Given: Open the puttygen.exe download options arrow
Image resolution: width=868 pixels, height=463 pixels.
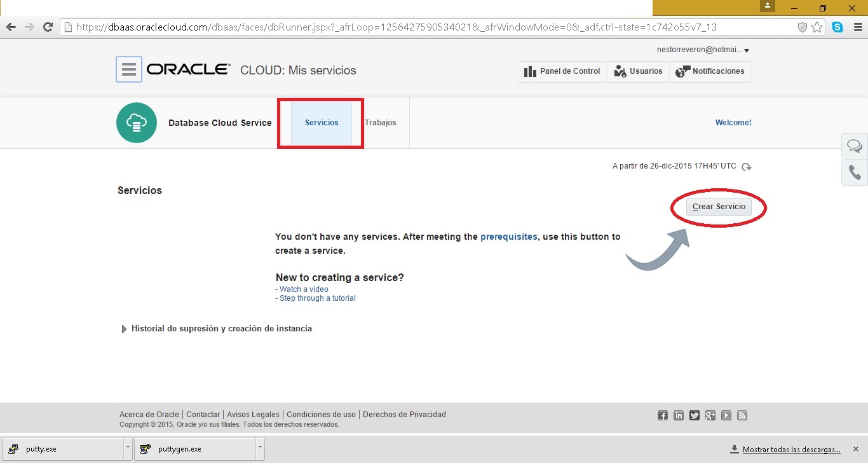Looking at the screenshot, I should point(259,448).
